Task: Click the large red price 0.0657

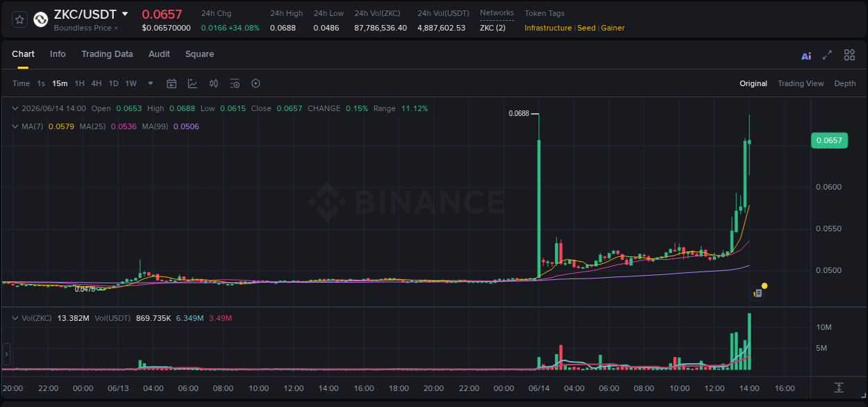Action: (x=162, y=14)
